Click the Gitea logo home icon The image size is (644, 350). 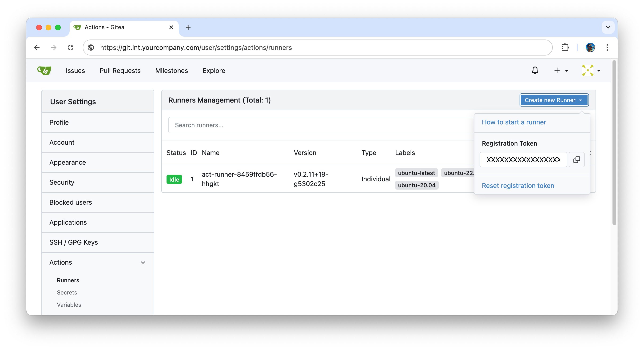coord(44,71)
